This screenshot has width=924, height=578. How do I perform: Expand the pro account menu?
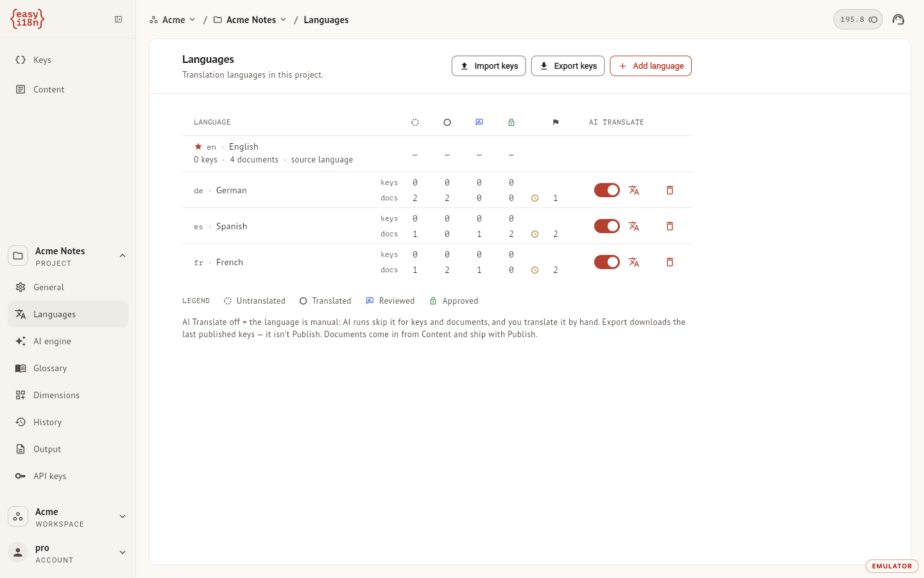tap(68, 553)
